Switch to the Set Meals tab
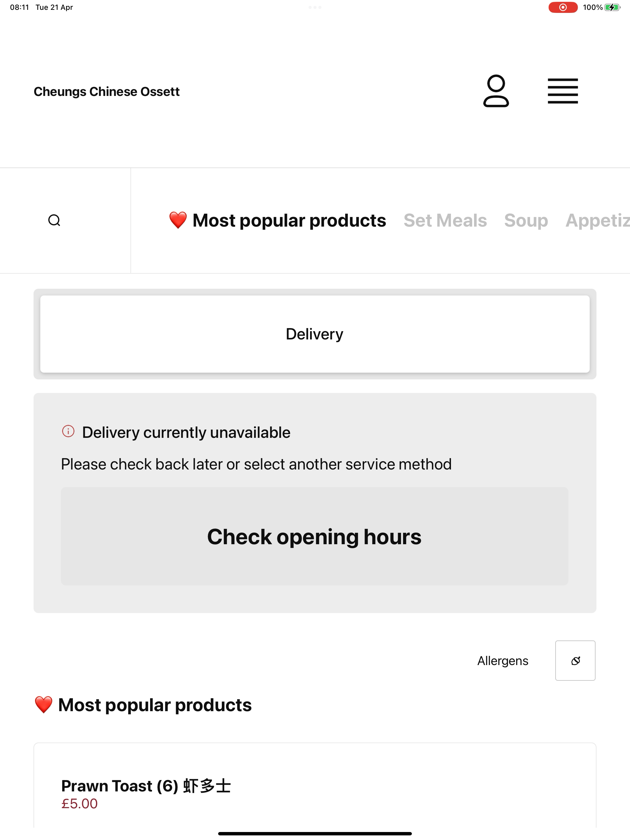630x840 pixels. tap(445, 220)
